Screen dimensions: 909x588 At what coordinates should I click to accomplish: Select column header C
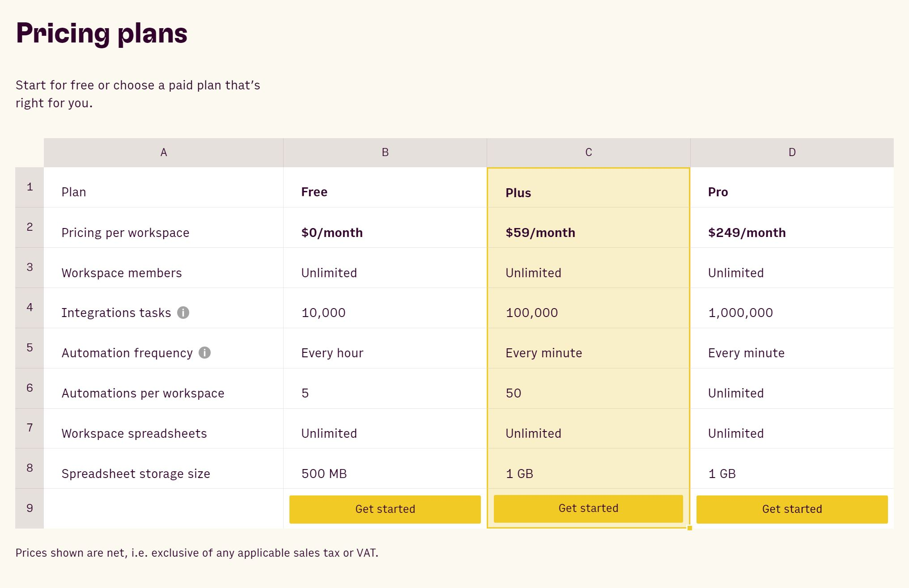pos(589,152)
